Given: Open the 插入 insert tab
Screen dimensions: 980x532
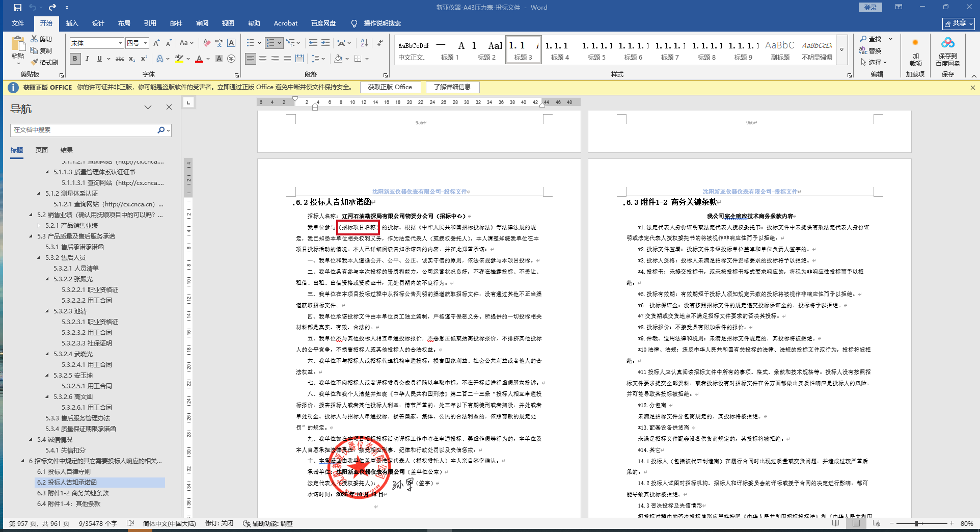Looking at the screenshot, I should tap(72, 23).
